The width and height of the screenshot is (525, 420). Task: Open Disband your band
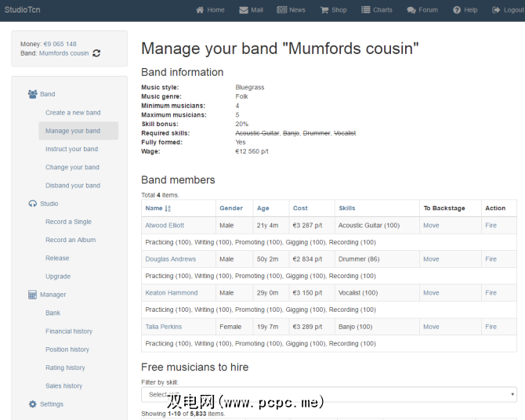pos(73,186)
